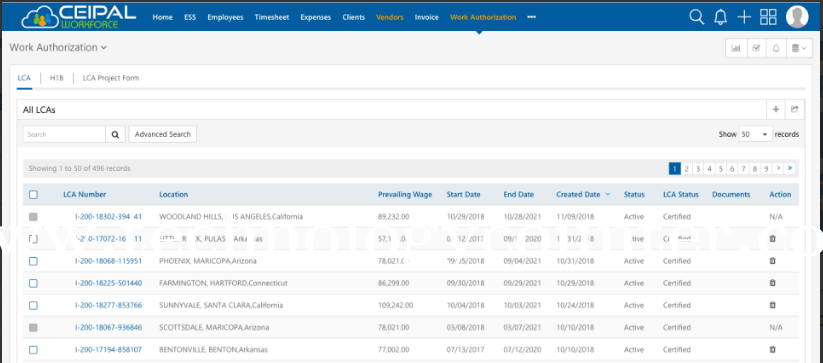
Task: Open the Home menu
Action: coord(162,17)
